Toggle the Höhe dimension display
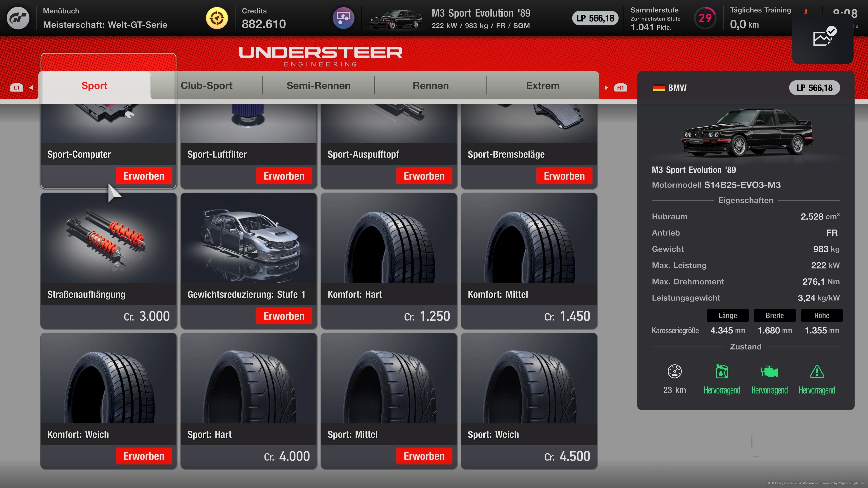The width and height of the screenshot is (868, 488). point(821,316)
